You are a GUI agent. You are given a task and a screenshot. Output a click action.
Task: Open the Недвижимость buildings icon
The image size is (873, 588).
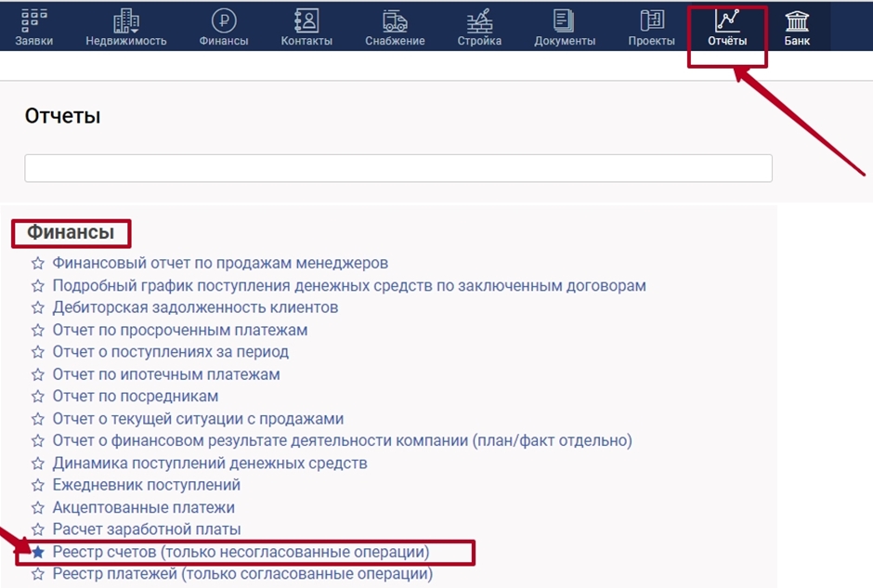(x=125, y=20)
